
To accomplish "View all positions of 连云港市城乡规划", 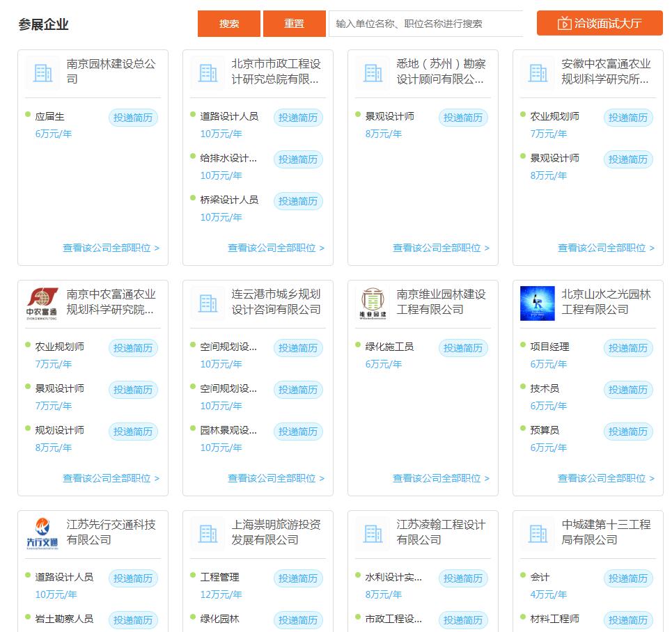I will 276,478.
